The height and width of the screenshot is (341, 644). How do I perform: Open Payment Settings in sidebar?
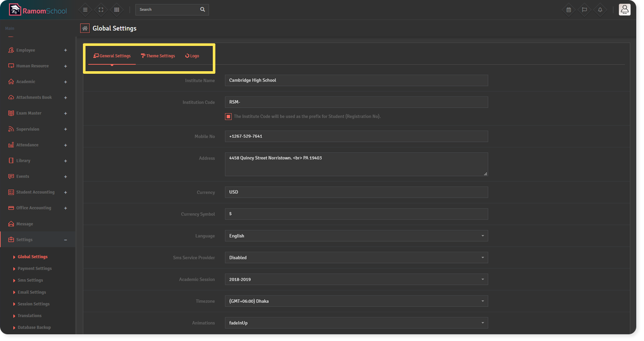tap(35, 269)
